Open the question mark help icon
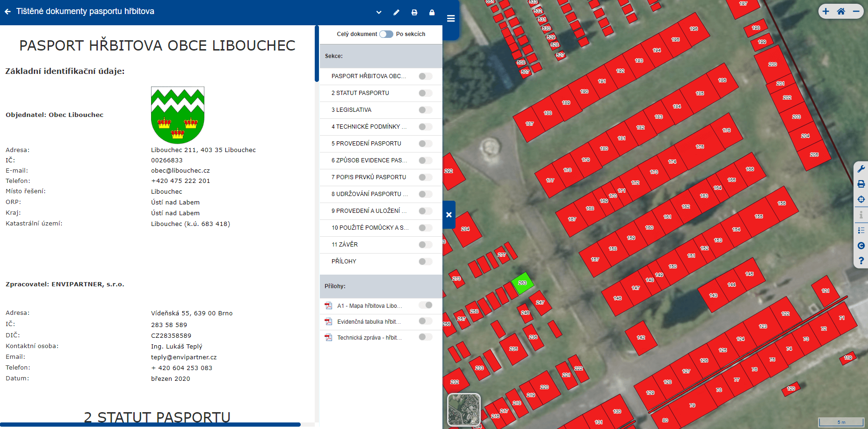Viewport: 868px width, 429px height. [x=861, y=261]
